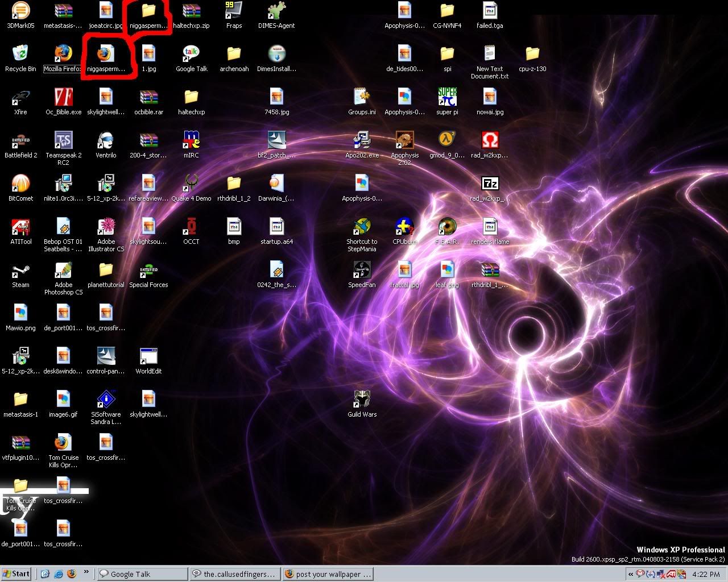Switch to the Google Talk taskbar window
The height and width of the screenshot is (582, 728).
(142, 574)
